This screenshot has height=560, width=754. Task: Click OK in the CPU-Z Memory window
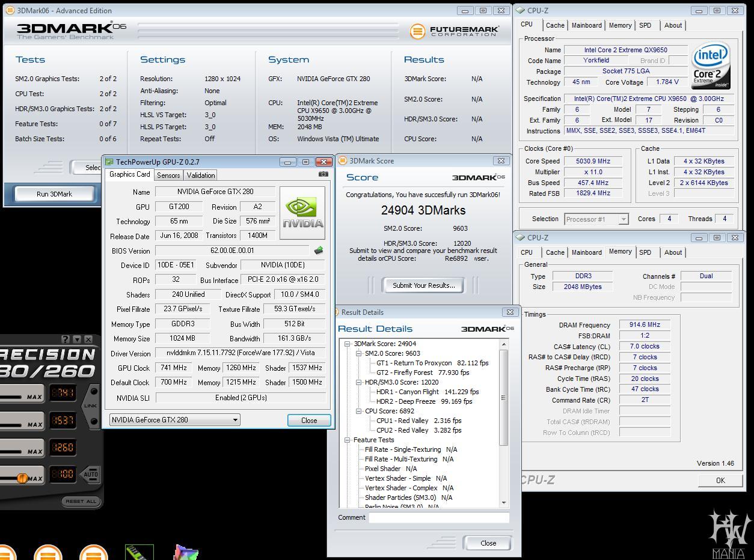[720, 480]
